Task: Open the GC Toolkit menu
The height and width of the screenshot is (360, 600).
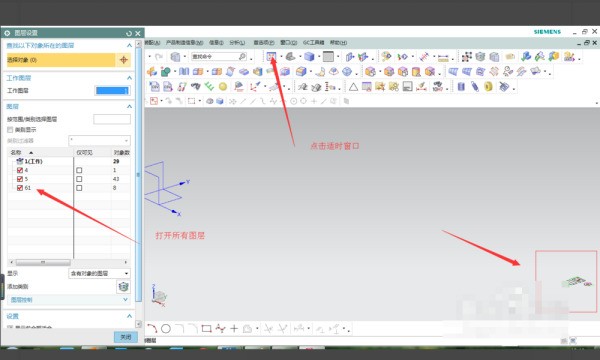Action: (313, 42)
